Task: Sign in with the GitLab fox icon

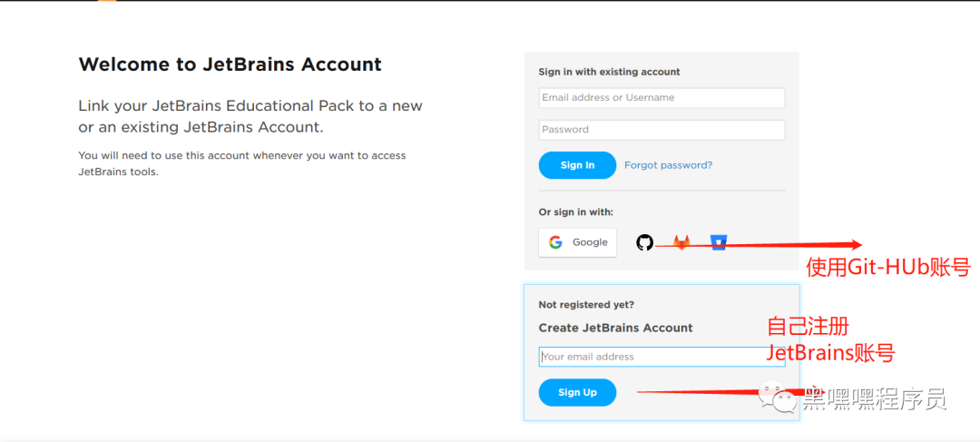Action: [681, 242]
